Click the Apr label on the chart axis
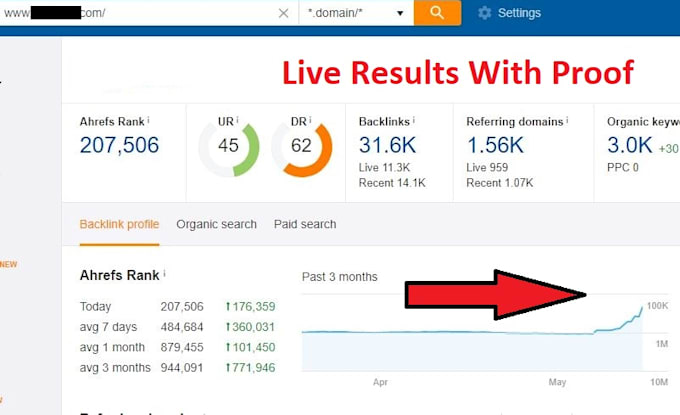The image size is (680, 415). click(380, 382)
